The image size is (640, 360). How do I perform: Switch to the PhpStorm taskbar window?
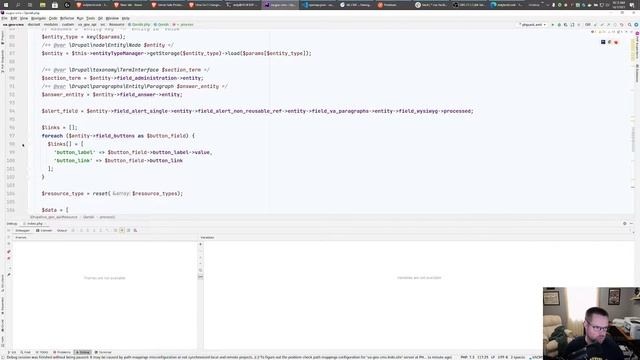(281, 5)
